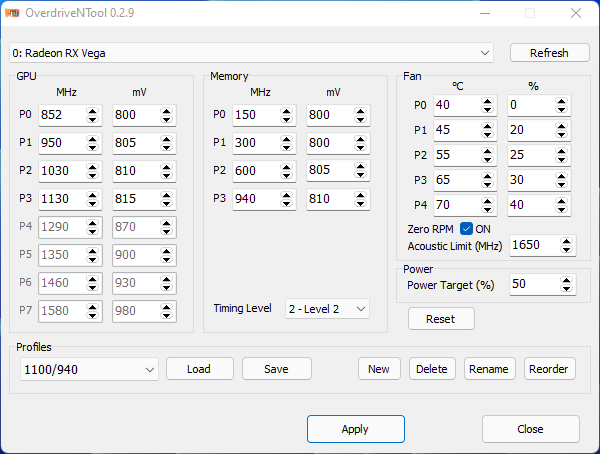Open the GPU selector dropdown Radeon RX Vega
The image size is (600, 454).
coord(251,53)
